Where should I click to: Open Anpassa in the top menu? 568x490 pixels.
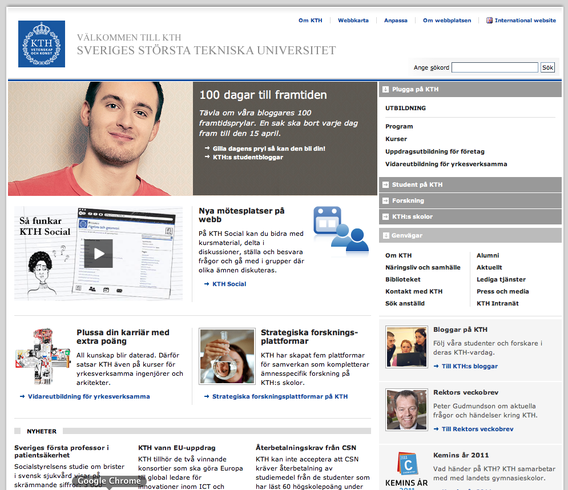click(x=396, y=20)
